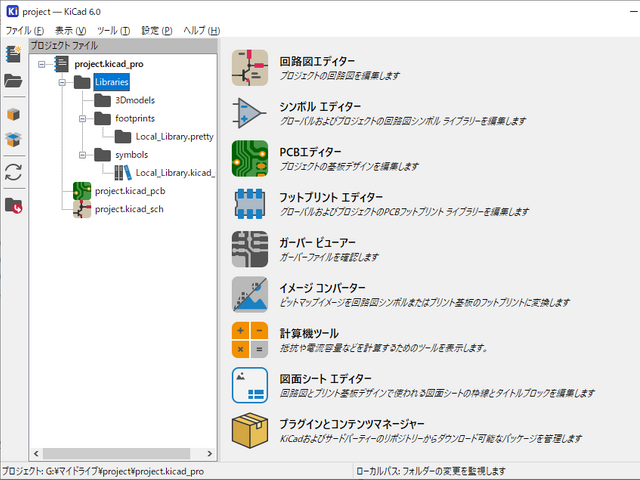Launch the symbol editor icon (シンボル エディター)
This screenshot has width=640, height=480.
pyautogui.click(x=250, y=113)
